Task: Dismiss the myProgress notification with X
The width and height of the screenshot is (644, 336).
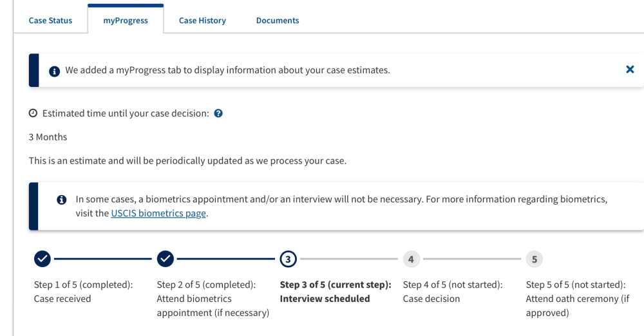Action: click(630, 70)
